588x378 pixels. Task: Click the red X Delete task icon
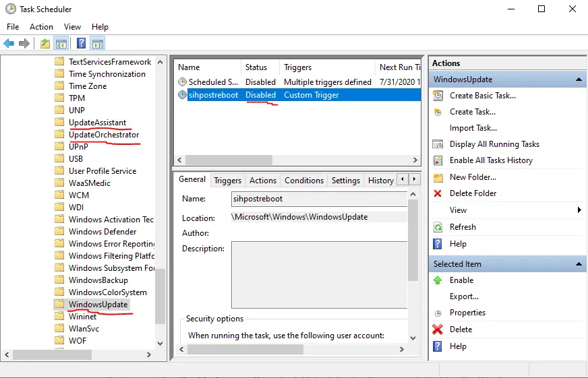pos(437,329)
